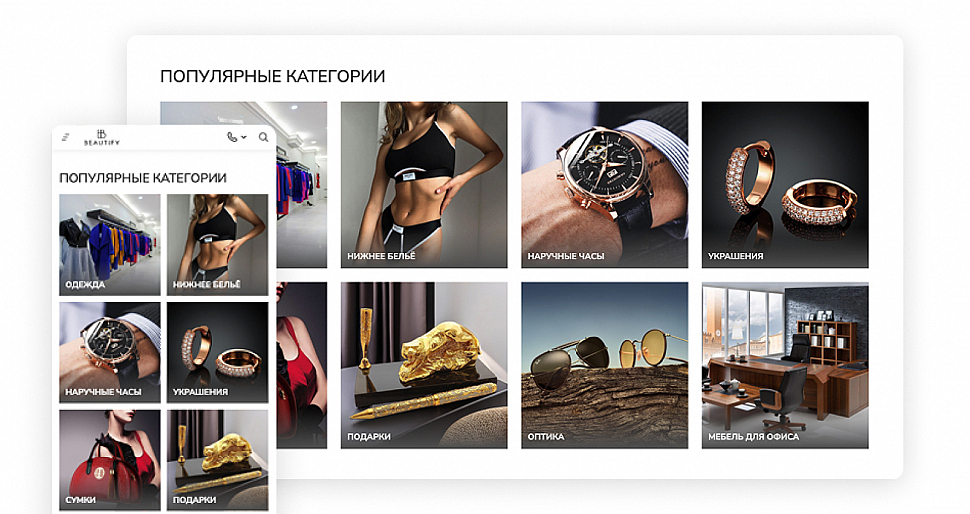Expand the phone contacts dropdown arrow

click(x=244, y=137)
